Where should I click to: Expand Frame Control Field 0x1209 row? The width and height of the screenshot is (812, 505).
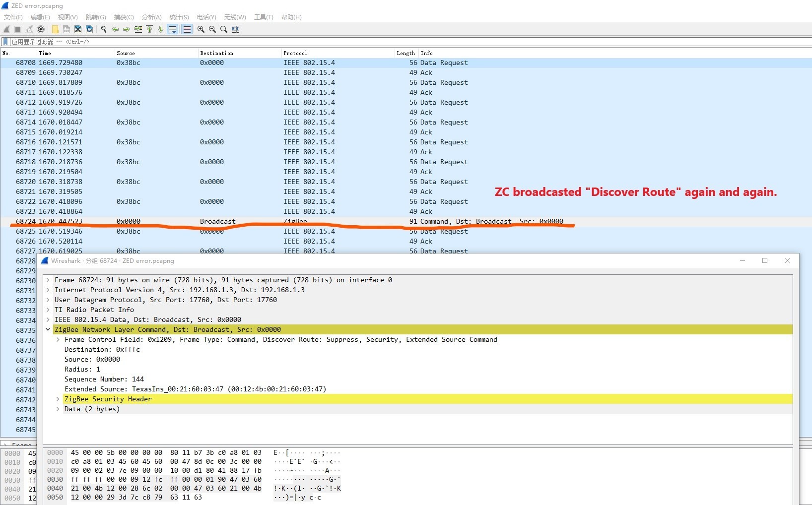58,339
